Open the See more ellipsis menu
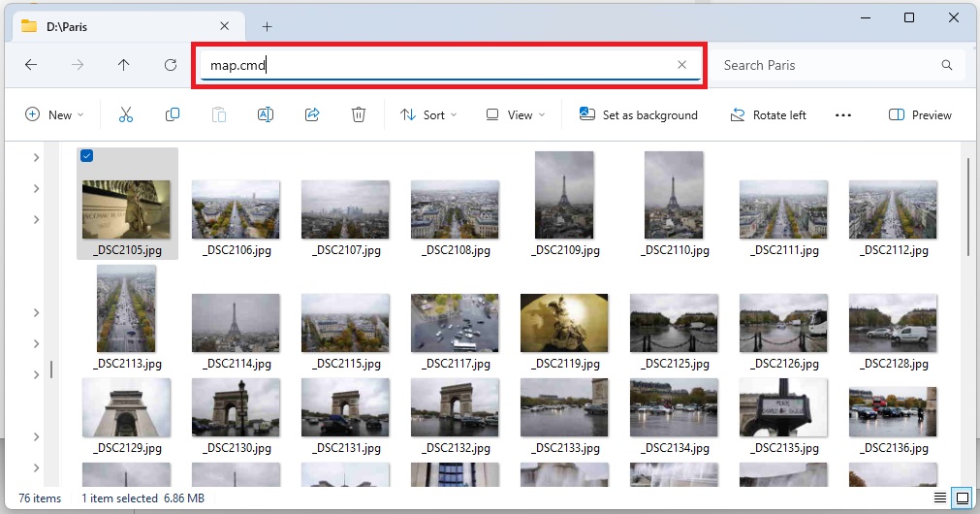The height and width of the screenshot is (514, 980). point(843,115)
